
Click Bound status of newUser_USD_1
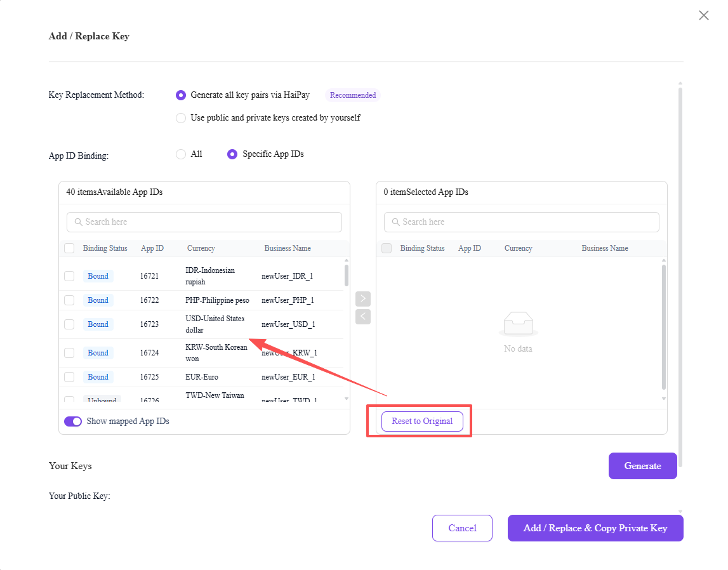pyautogui.click(x=98, y=324)
